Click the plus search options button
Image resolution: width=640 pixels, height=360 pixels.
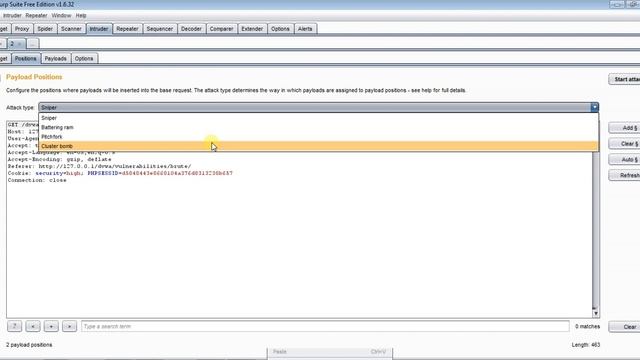click(51, 326)
